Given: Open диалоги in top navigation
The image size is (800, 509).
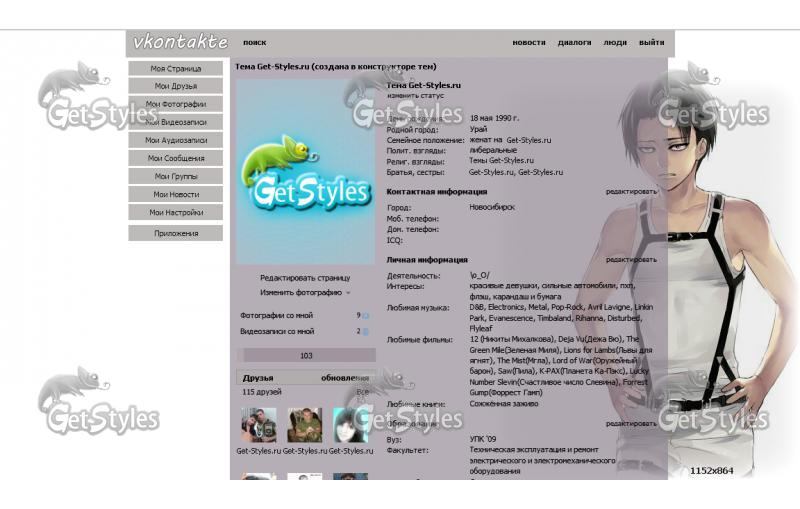Looking at the screenshot, I should [x=574, y=43].
